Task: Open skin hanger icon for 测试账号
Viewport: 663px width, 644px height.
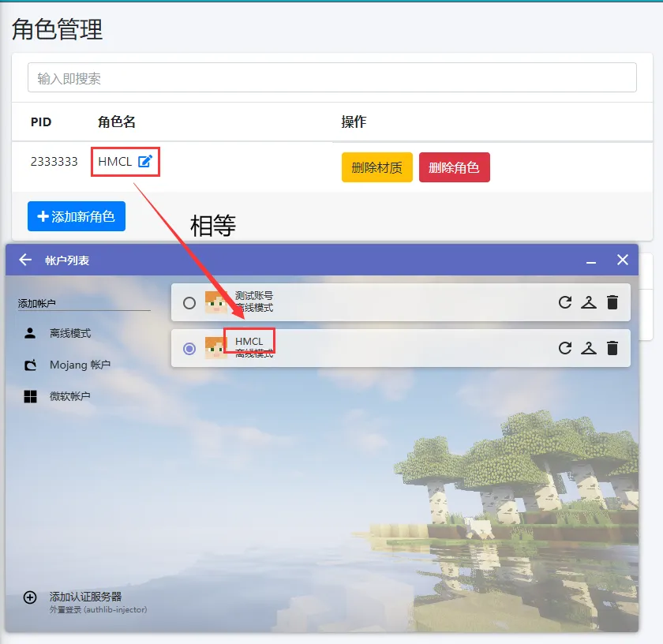Action: point(589,302)
